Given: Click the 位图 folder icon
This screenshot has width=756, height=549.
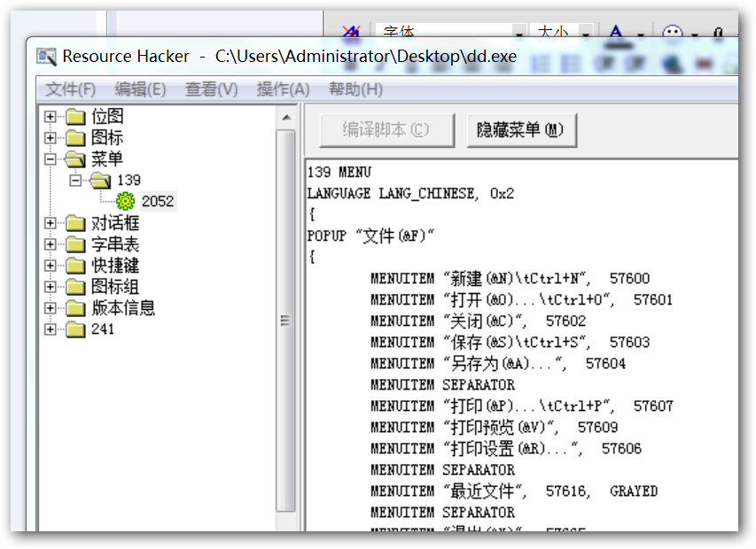Looking at the screenshot, I should [75, 117].
